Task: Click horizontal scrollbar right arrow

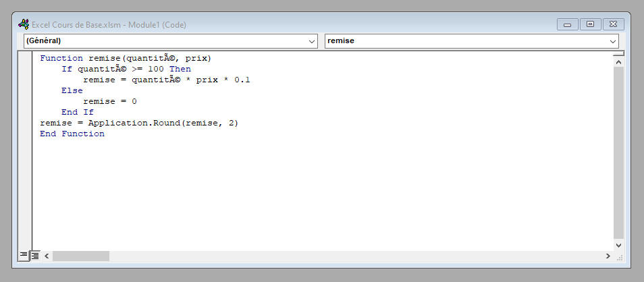Action: [608, 256]
